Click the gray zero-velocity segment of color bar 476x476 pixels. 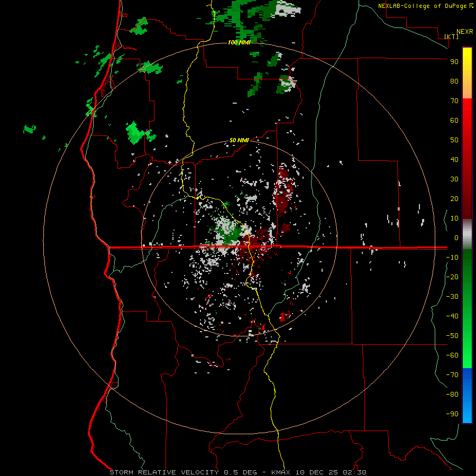coord(467,234)
